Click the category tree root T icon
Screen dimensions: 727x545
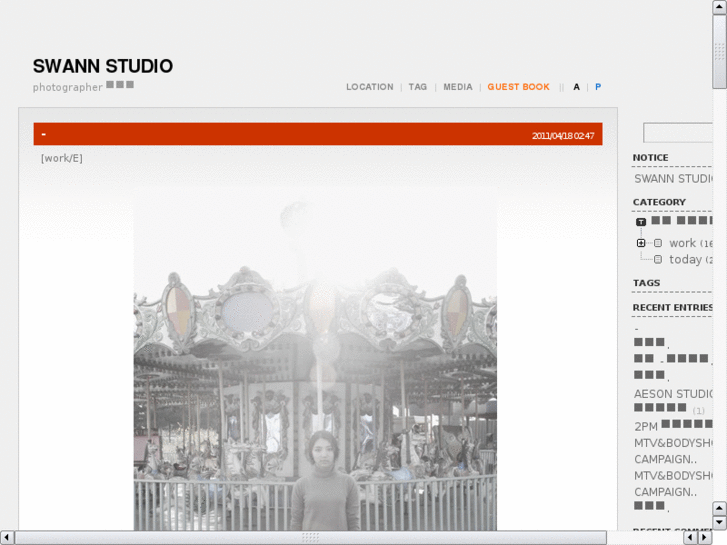point(641,222)
